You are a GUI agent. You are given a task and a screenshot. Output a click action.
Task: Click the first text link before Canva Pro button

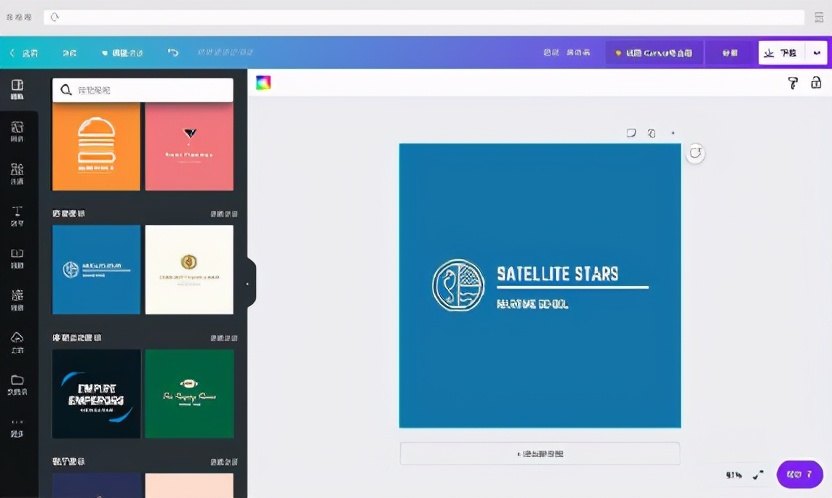[x=551, y=53]
